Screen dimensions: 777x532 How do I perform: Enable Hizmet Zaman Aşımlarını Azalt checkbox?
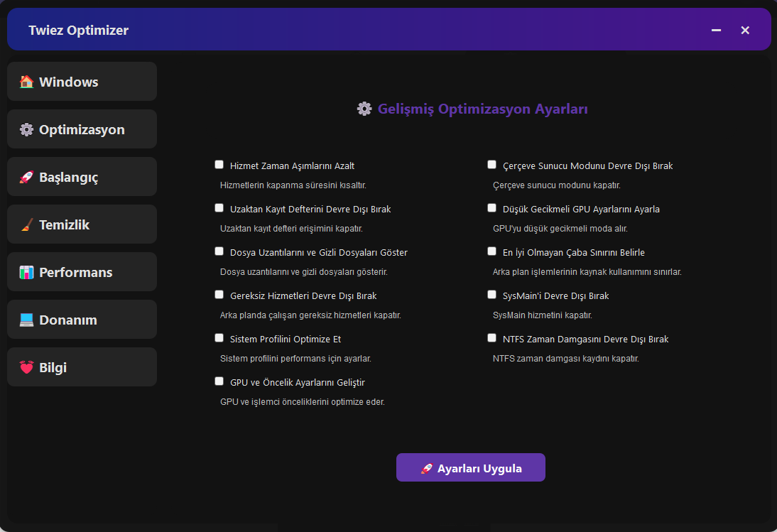coord(219,165)
